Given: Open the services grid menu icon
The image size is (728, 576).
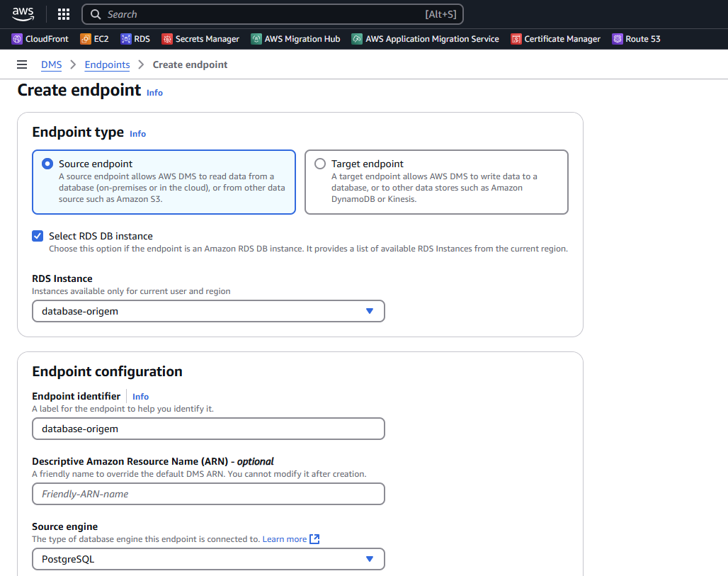Looking at the screenshot, I should pyautogui.click(x=64, y=14).
